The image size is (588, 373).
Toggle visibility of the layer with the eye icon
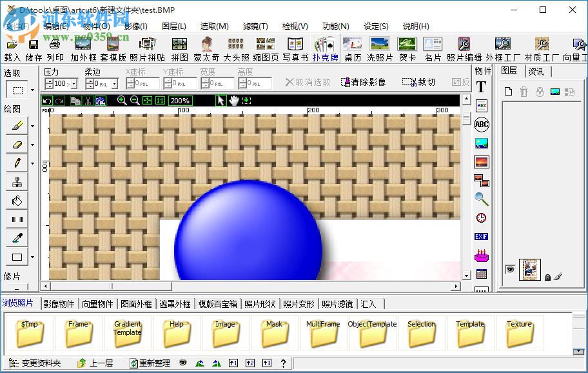(510, 269)
